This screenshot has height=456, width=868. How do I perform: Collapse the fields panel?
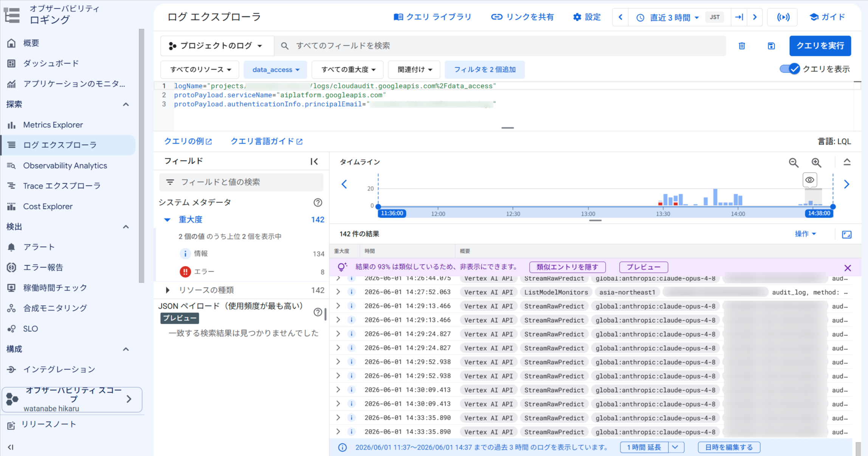coord(314,161)
